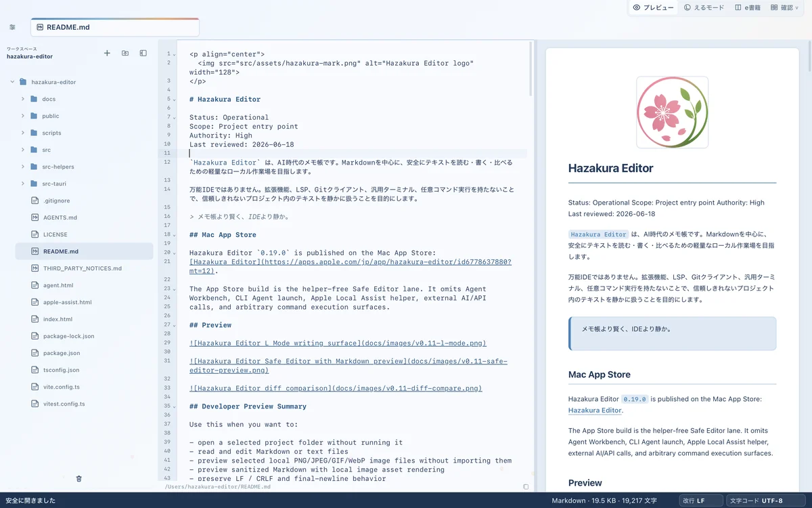Click the markdown icon on the README.md tab

(x=40, y=27)
